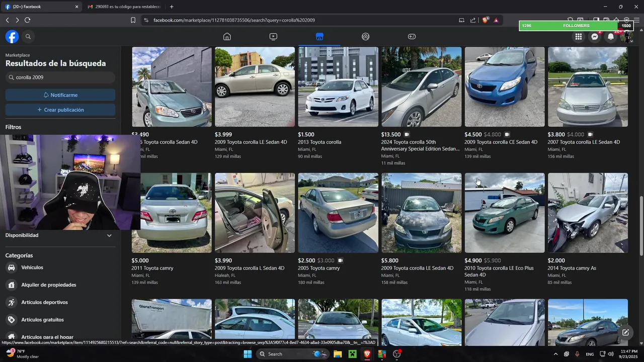Viewport: 644px width, 362px height.
Task: Click the Windows taskbar Search box
Action: [x=292, y=354]
